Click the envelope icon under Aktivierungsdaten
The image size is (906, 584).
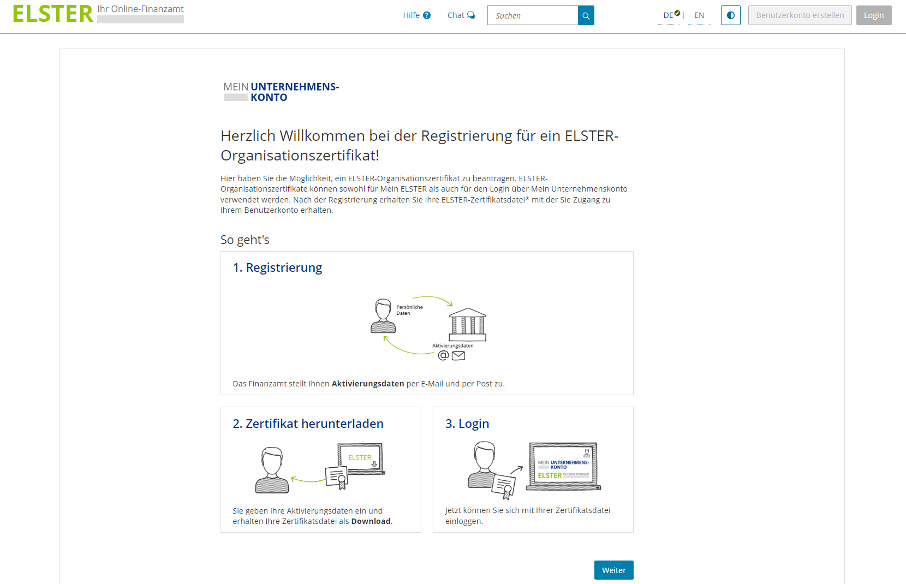pos(458,356)
